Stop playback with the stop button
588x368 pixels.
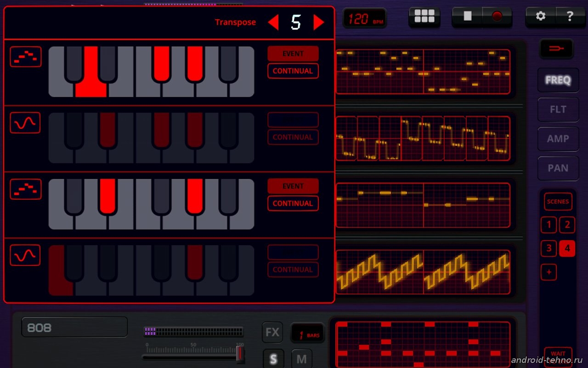(467, 17)
